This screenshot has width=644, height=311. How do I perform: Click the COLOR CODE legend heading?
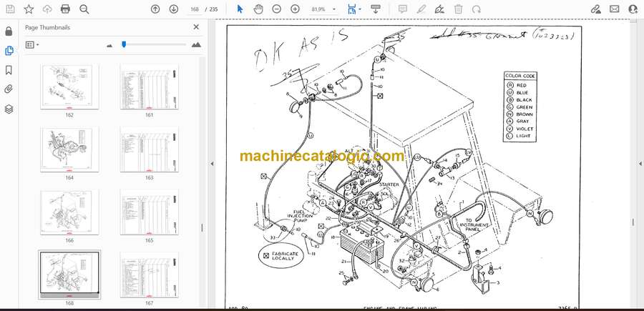[520, 76]
